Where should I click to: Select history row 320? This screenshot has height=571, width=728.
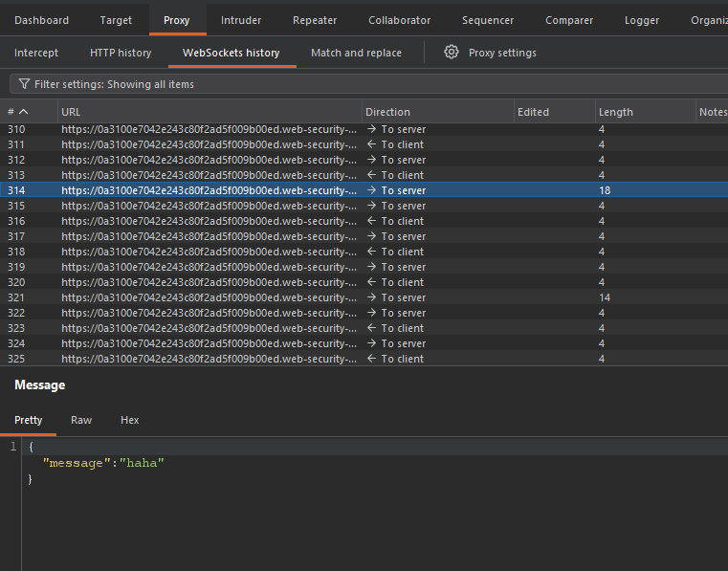[364, 282]
